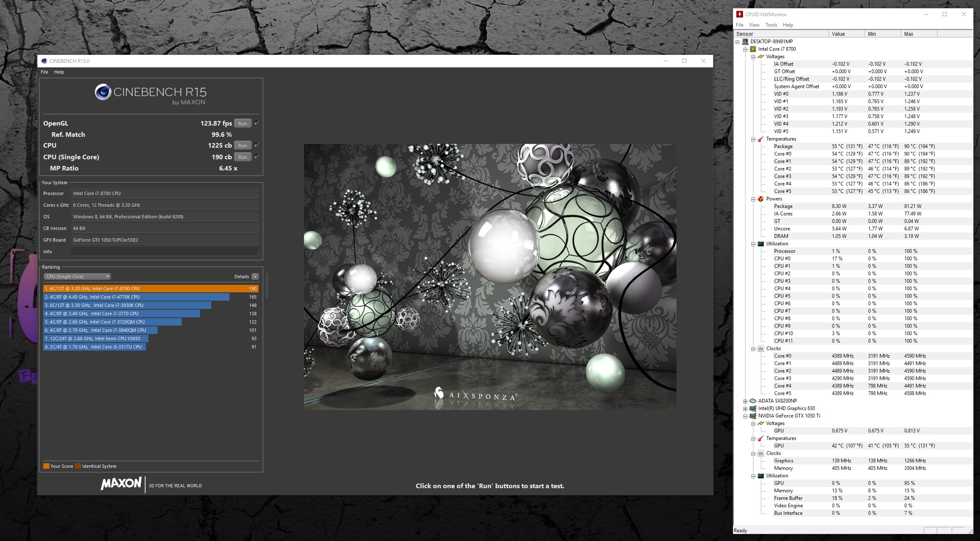Click the Sensor column header
This screenshot has height=541, width=980.
(x=781, y=34)
